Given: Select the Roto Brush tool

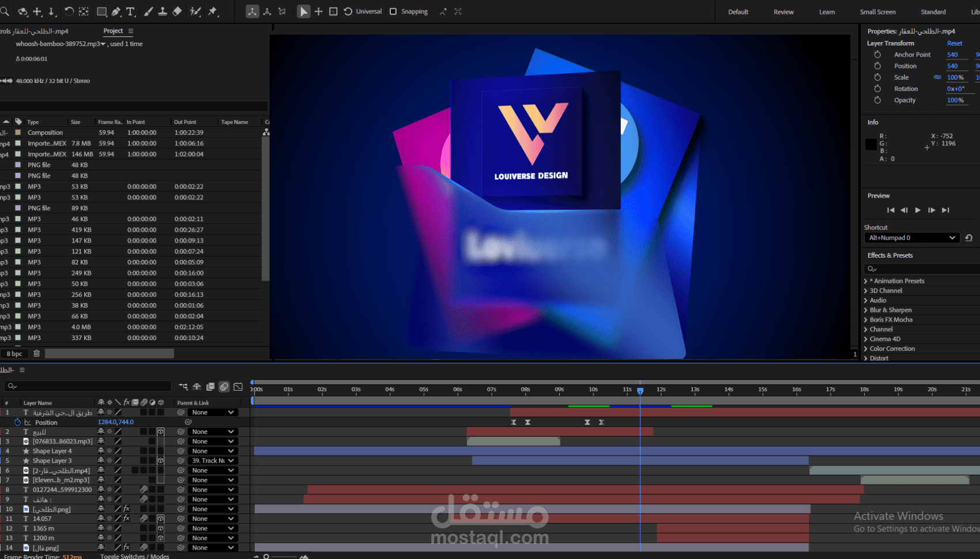Looking at the screenshot, I should click(x=195, y=12).
